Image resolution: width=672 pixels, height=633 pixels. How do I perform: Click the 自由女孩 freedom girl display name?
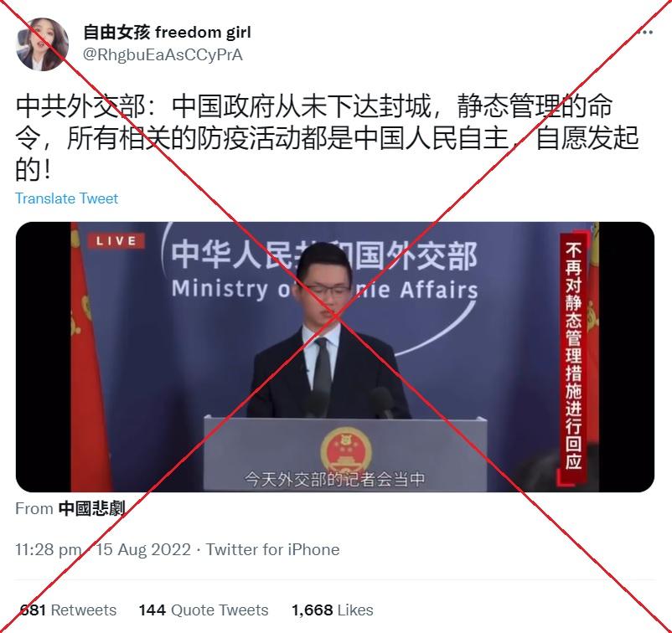167,32
